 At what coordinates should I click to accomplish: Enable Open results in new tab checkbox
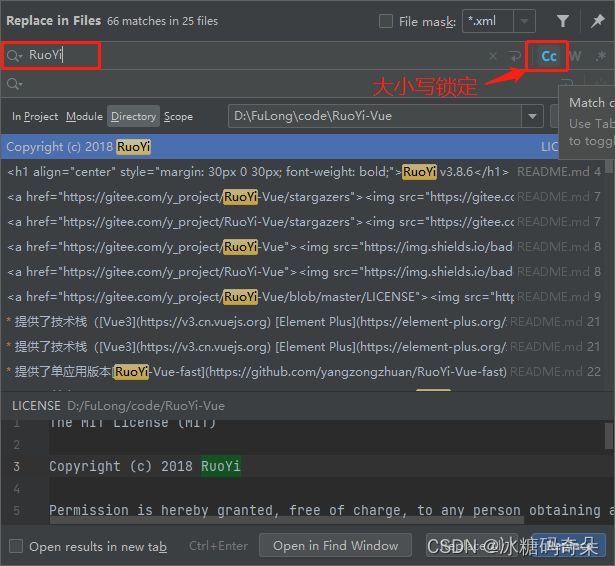tap(16, 546)
